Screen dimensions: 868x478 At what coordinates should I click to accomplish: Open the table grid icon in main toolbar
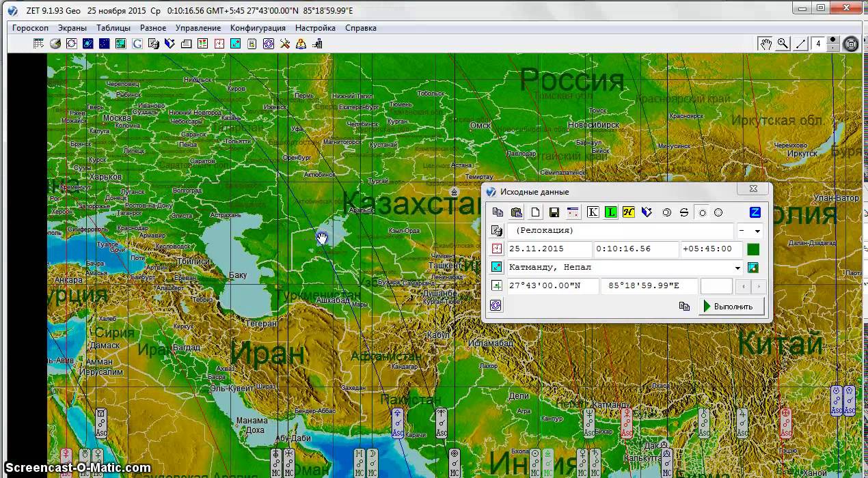(39, 44)
